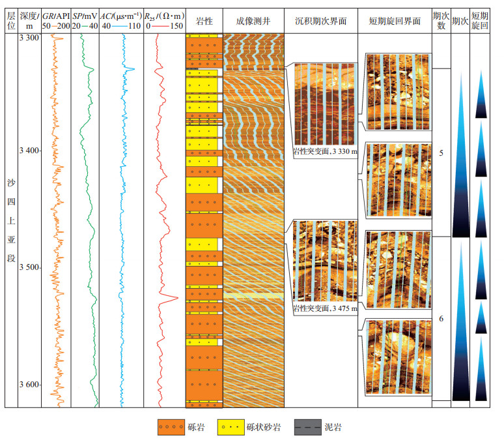Select the 岩性 column header
Viewport: 504px width, 440px height.
tap(203, 21)
